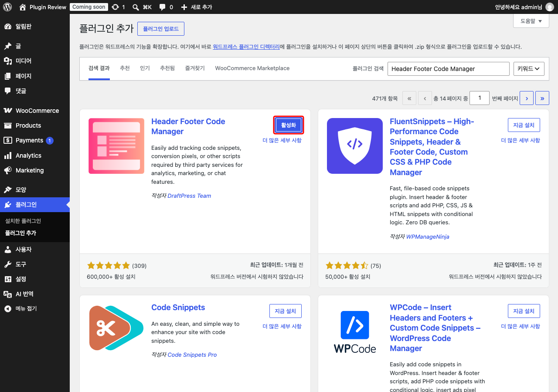Open the WPCode logo thumbnail
558x392 pixels.
(355, 332)
